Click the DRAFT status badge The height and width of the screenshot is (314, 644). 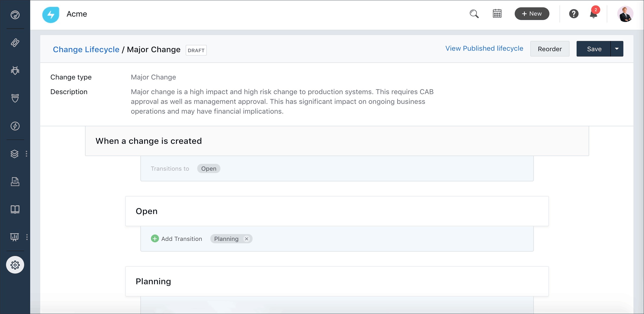pyautogui.click(x=196, y=50)
